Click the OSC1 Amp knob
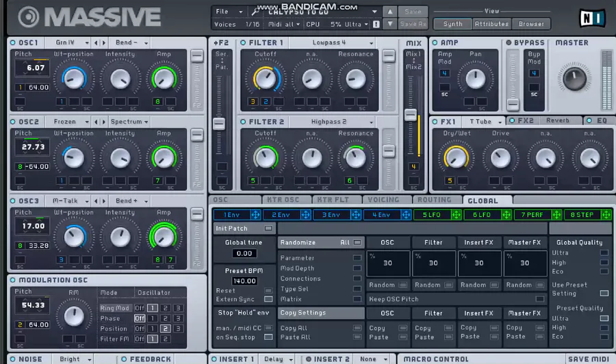The height and width of the screenshot is (364, 616). tap(164, 79)
